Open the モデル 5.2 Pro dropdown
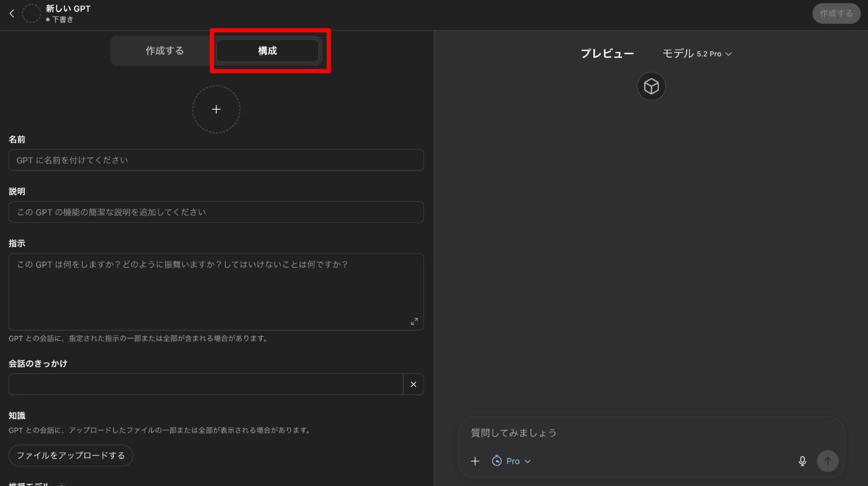The width and height of the screenshot is (868, 486). [697, 54]
